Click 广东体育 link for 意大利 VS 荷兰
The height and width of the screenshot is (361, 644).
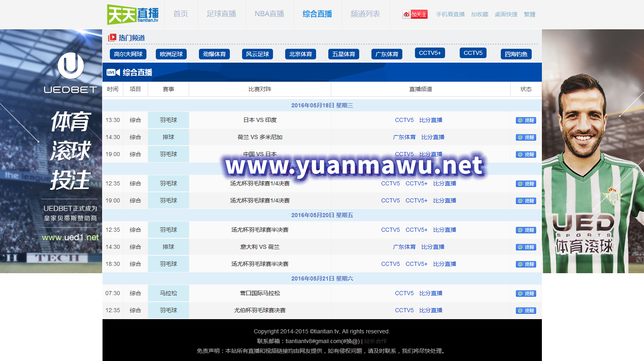tap(404, 247)
